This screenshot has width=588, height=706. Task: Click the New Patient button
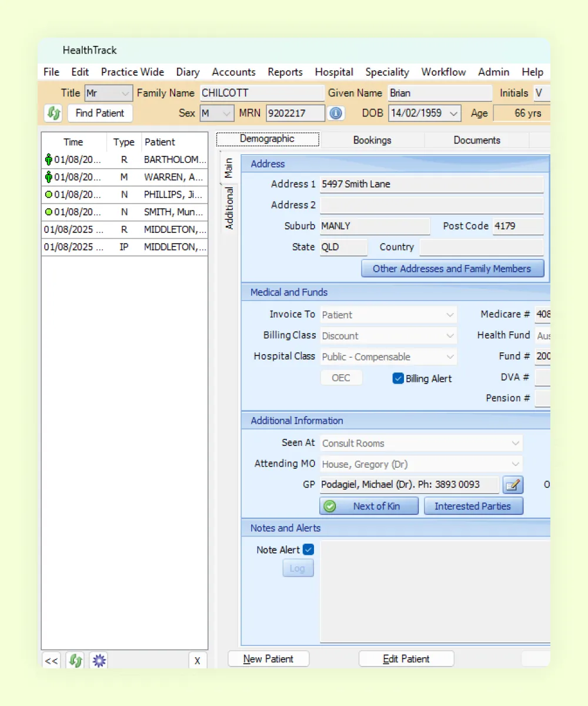pos(269,659)
